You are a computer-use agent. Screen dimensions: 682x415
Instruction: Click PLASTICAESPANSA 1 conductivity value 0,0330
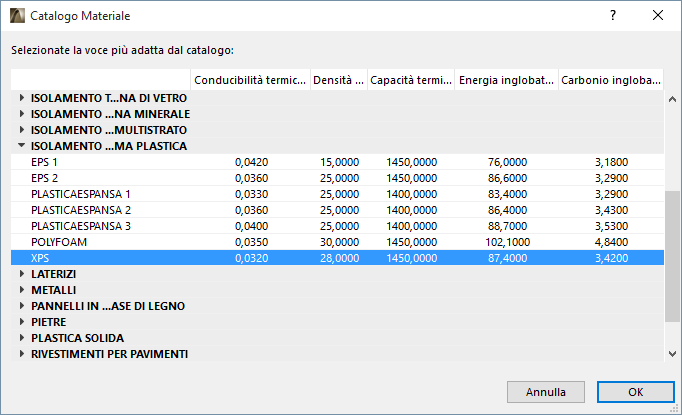[x=251, y=194]
